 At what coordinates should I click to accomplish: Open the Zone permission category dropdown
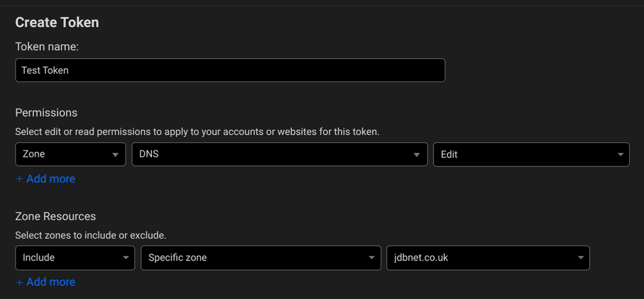[70, 154]
